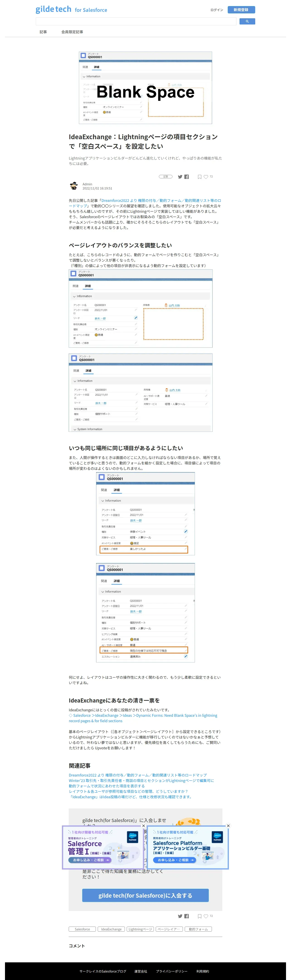
Task: Click bookmark icon above the tag list
Action: 199,916
